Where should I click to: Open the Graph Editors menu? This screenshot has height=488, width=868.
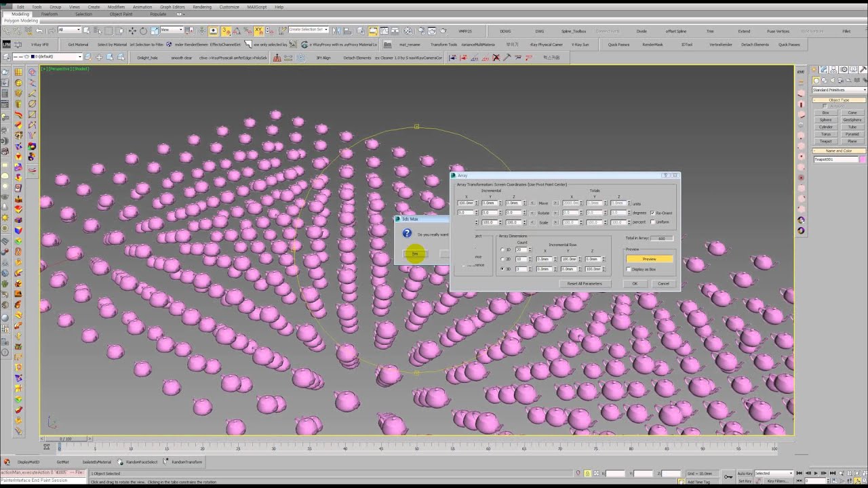point(172,7)
